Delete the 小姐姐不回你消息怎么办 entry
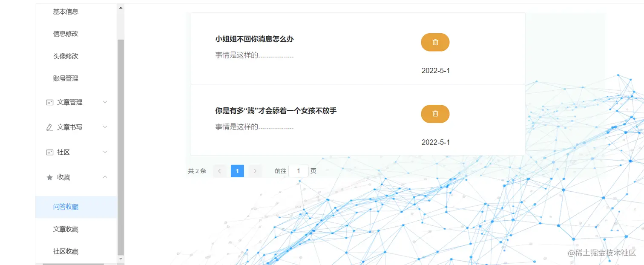Screen dimensions: 644x265 point(435,42)
